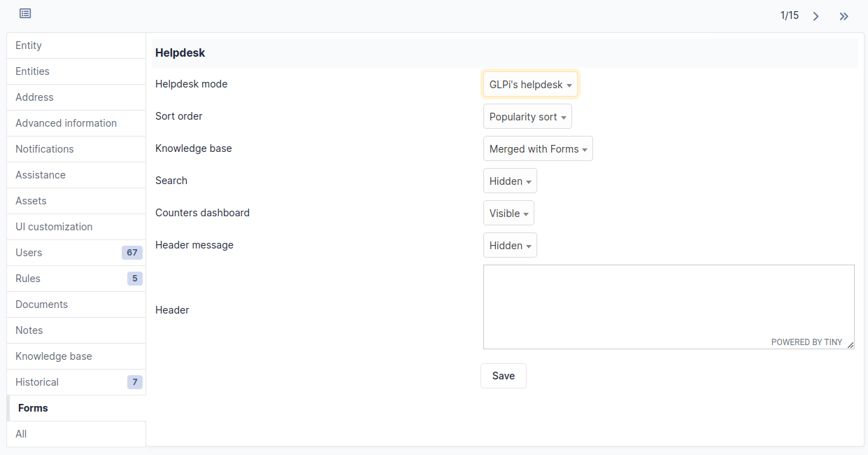Click the resize handle of the Header editor

(851, 344)
